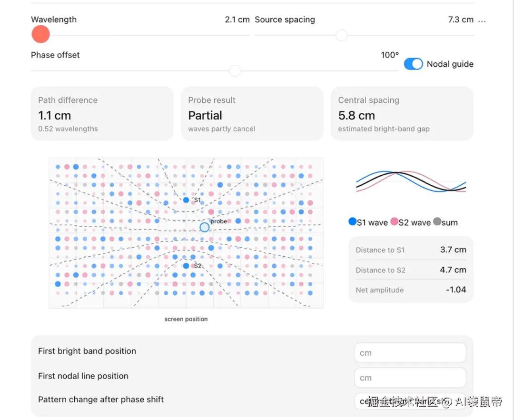Click the Path difference card
This screenshot has width=514, height=420.
click(102, 114)
